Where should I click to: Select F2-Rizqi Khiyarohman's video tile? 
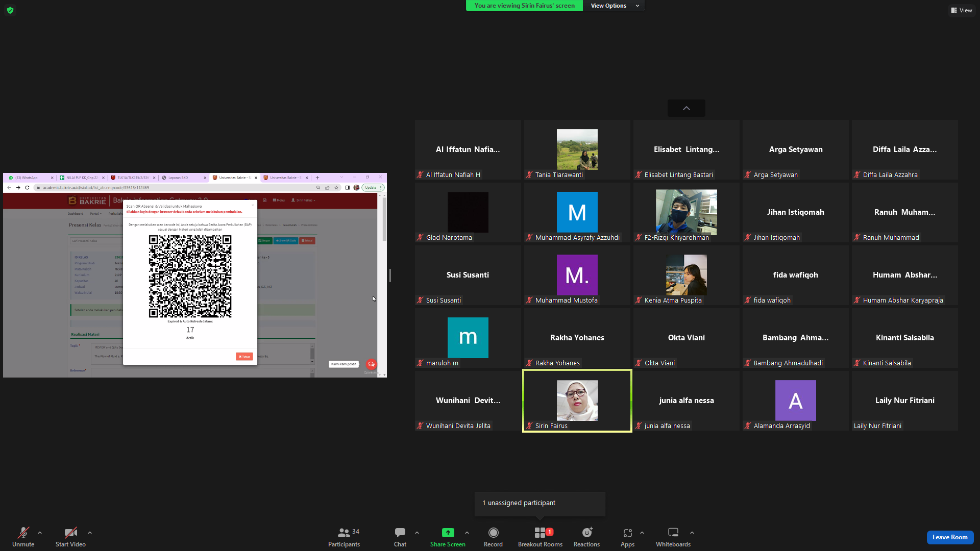click(687, 213)
